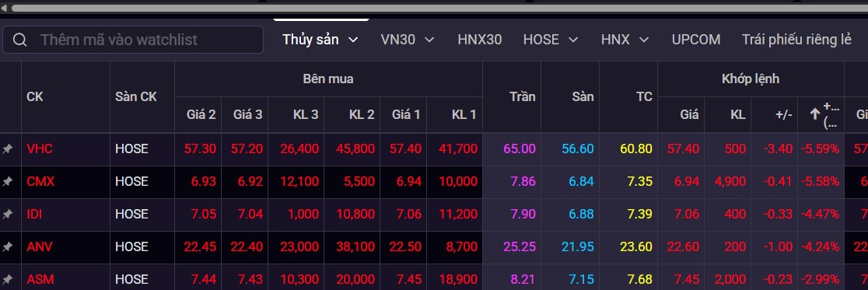Open the VHC stock symbol
Screen dimensions: 868x290
[x=40, y=148]
